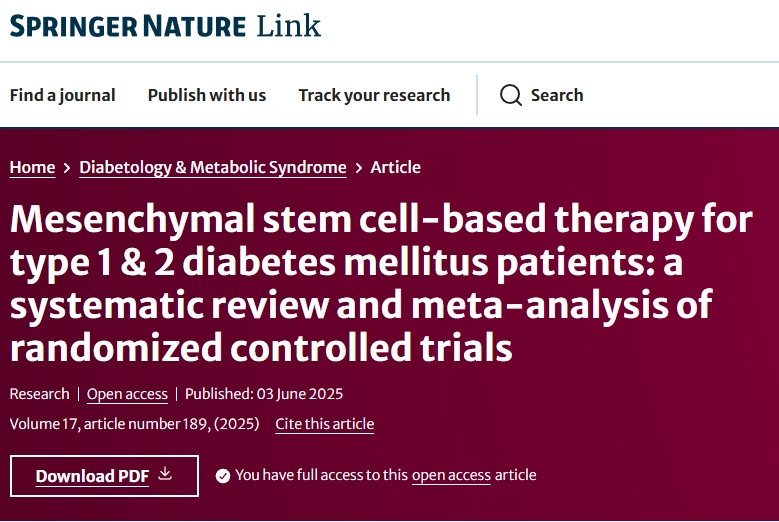Click the chevron after Diabetology breadcrumb

click(358, 168)
